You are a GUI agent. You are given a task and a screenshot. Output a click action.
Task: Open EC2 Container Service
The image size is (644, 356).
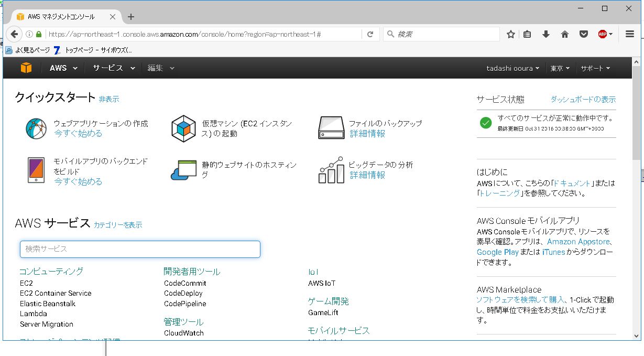pos(56,293)
